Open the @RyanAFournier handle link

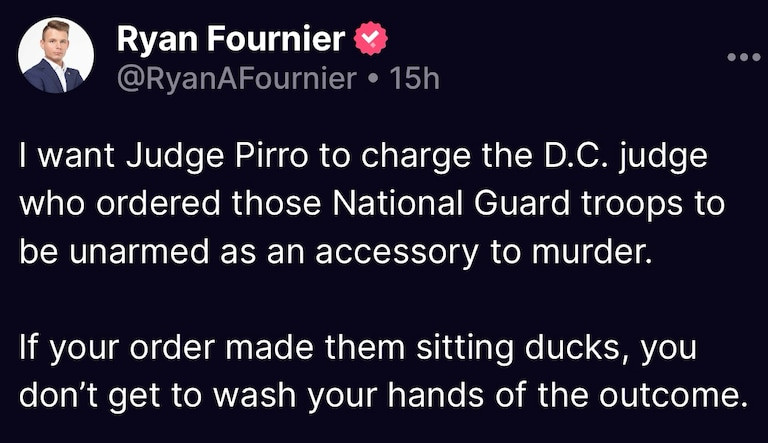(237, 78)
